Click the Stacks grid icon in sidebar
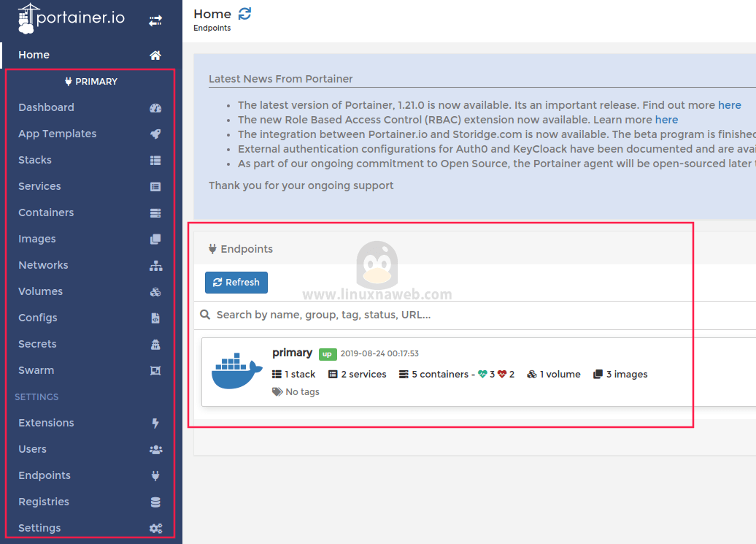The image size is (756, 544). point(155,160)
